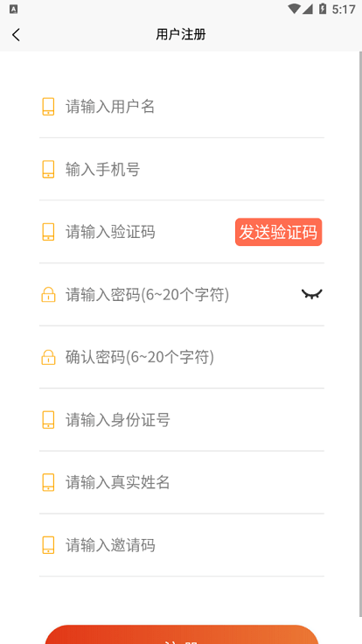Toggle password visibility eye icon
362x644 pixels.
tap(312, 294)
